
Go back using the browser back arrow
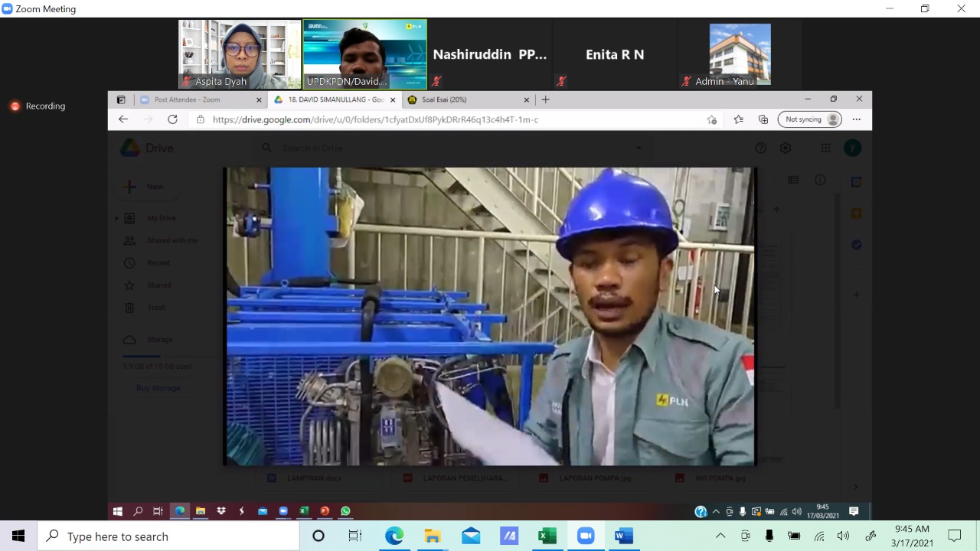pyautogui.click(x=123, y=119)
